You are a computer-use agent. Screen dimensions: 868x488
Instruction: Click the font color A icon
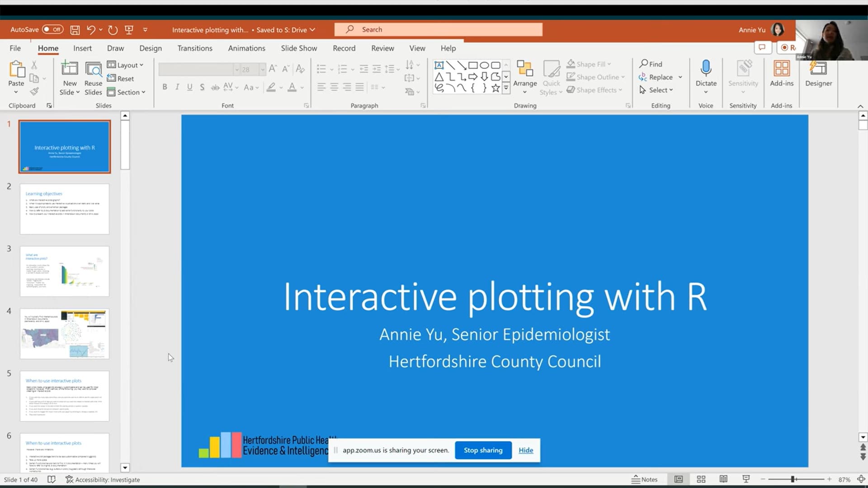tap(292, 87)
